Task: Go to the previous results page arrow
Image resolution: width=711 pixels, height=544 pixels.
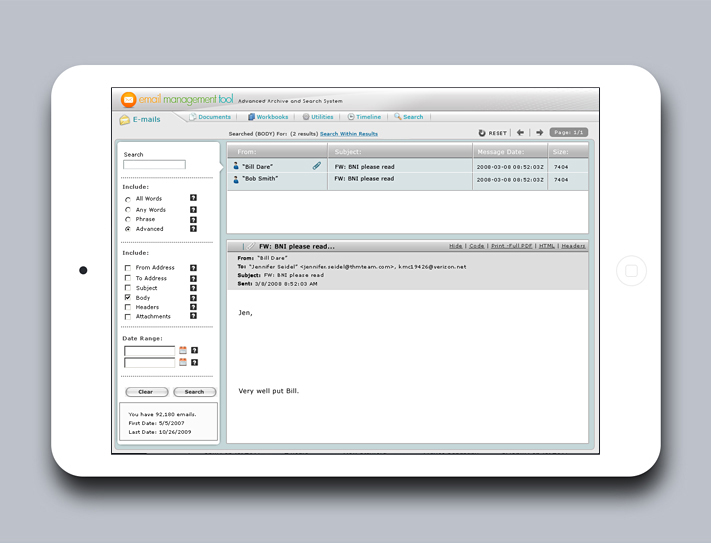Action: [520, 132]
